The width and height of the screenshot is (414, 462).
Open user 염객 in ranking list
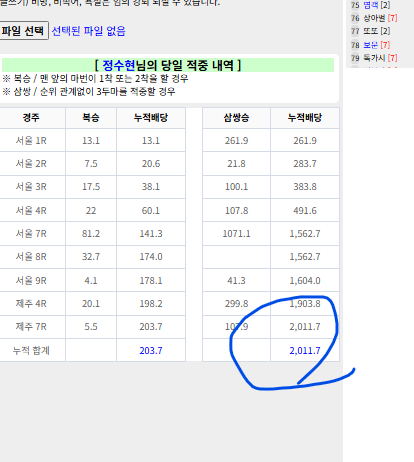click(x=371, y=5)
